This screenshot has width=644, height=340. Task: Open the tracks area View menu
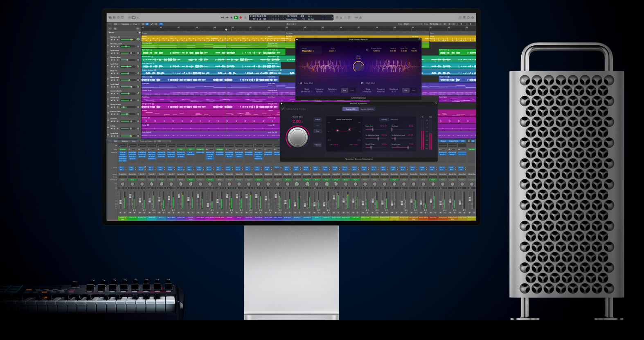[135, 24]
